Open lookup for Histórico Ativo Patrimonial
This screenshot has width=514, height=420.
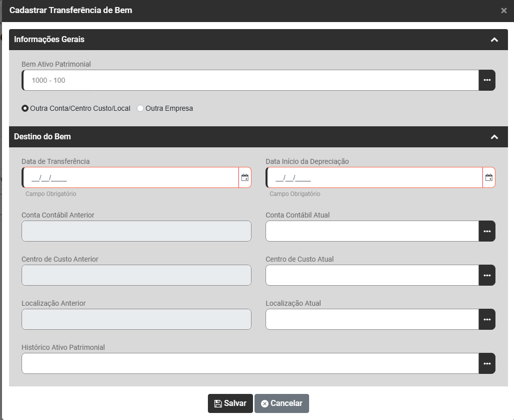(x=487, y=363)
